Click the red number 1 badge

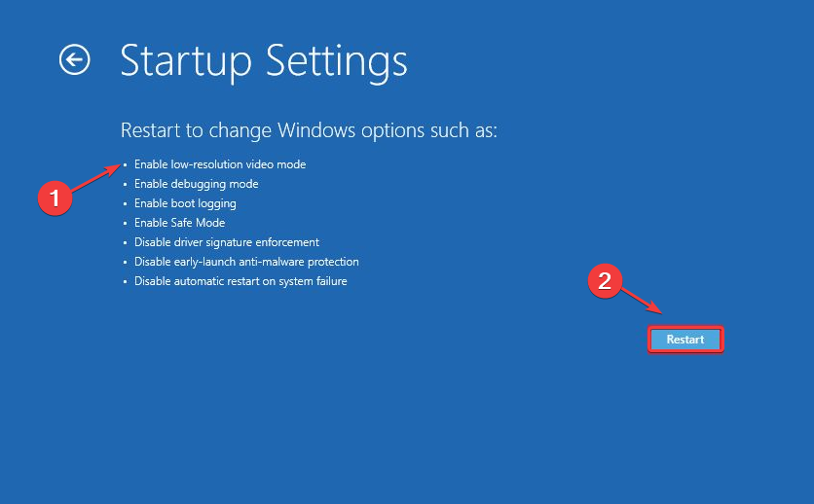55,198
